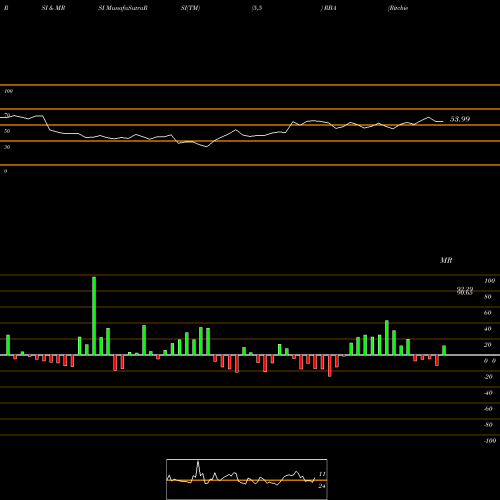
Task: Click the last green MR bar on the right
Action: 444,350
